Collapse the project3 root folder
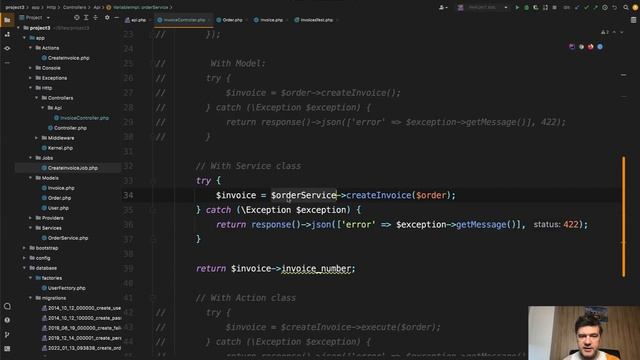Image resolution: width=640 pixels, height=360 pixels. [x=18, y=28]
